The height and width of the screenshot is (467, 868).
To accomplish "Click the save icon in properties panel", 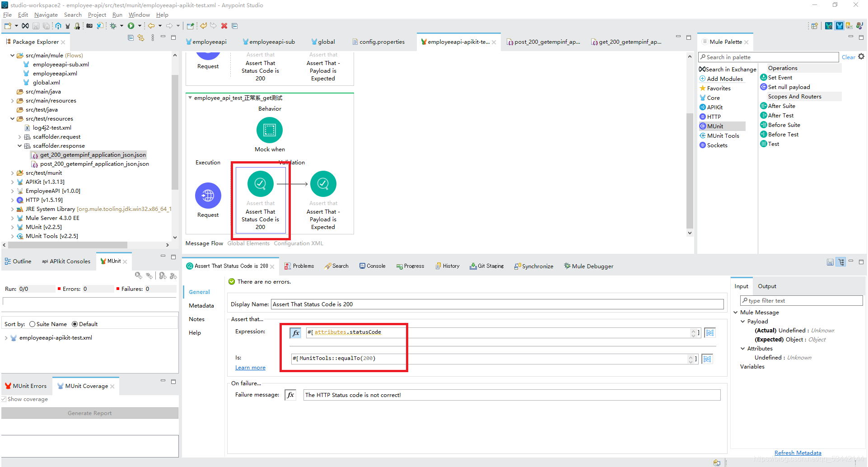I will [x=830, y=262].
